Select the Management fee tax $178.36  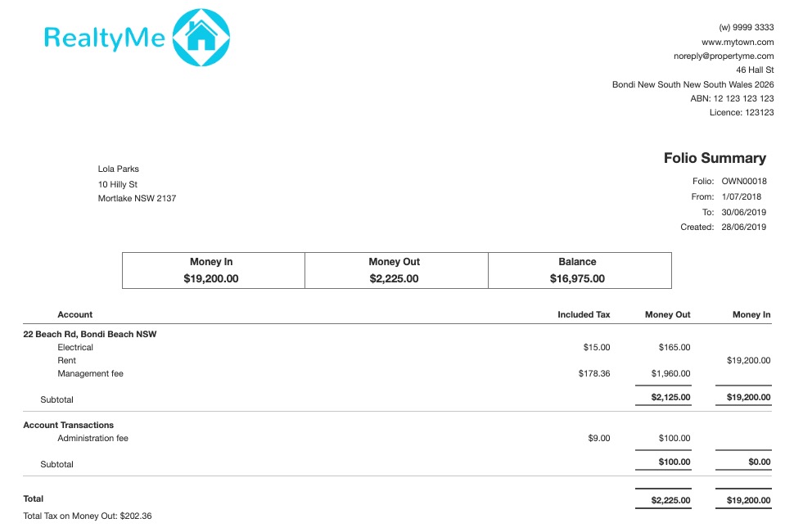(594, 373)
